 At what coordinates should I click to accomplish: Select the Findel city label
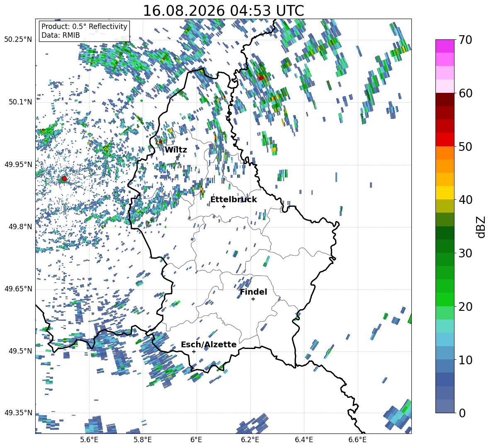253,292
